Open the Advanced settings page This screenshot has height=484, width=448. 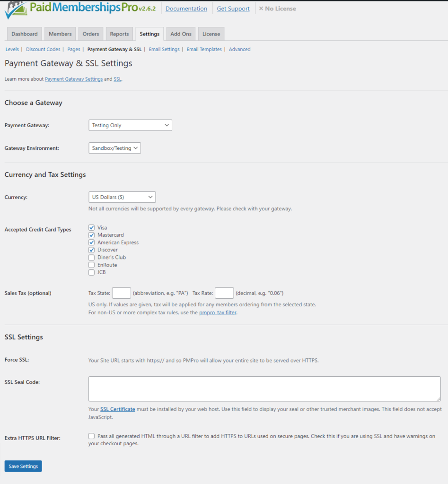click(x=239, y=49)
